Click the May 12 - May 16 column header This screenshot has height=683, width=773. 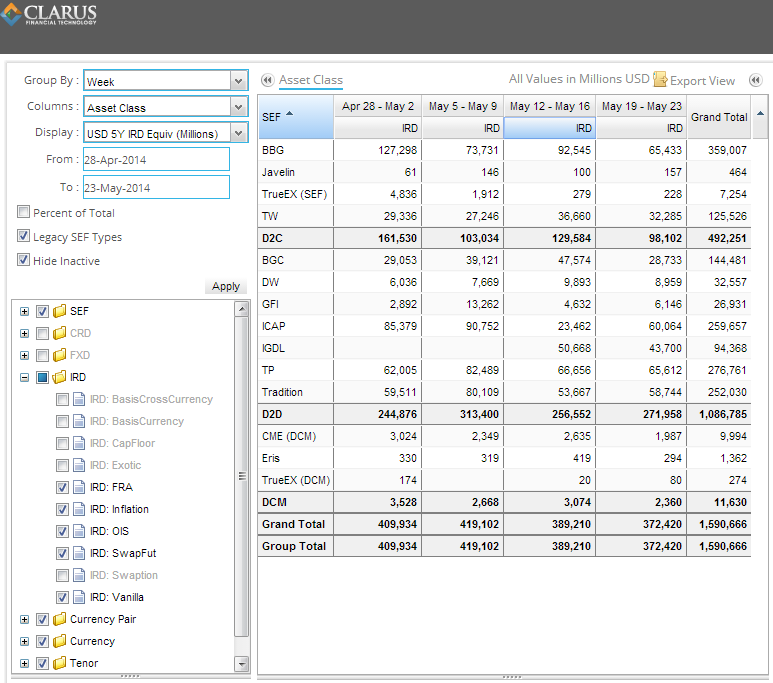550,106
